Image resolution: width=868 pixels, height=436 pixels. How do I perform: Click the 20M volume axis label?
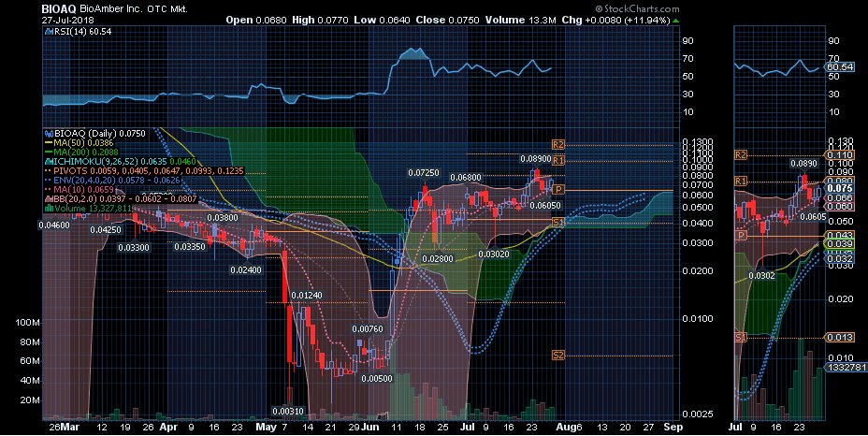[31, 400]
